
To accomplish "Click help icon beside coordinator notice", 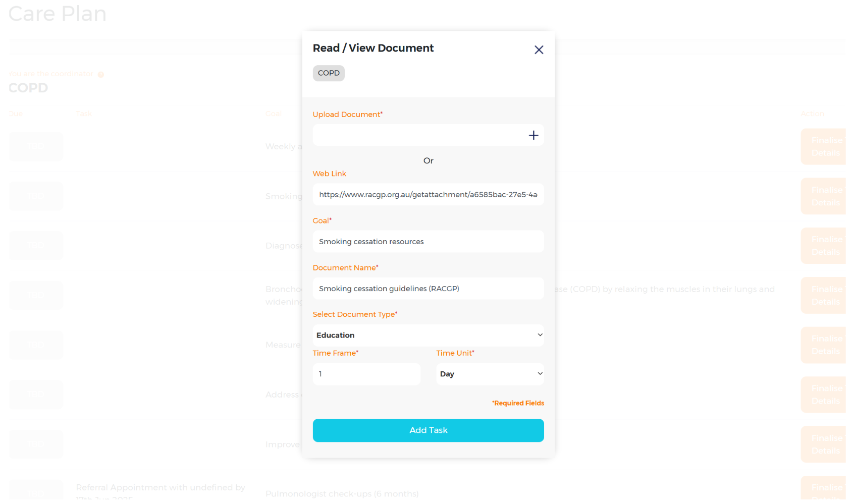I will 101,75.
